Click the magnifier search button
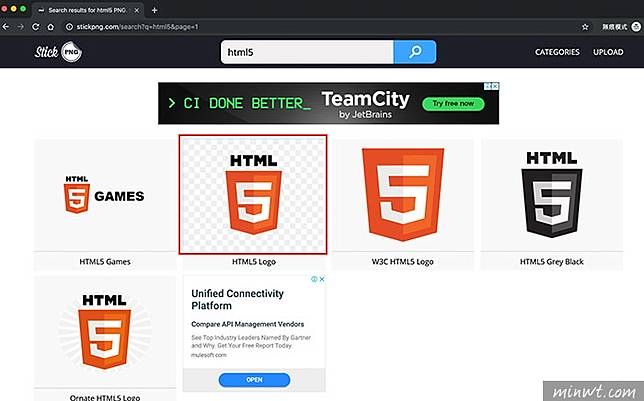Viewport: 644px width, 401px height. (x=415, y=52)
